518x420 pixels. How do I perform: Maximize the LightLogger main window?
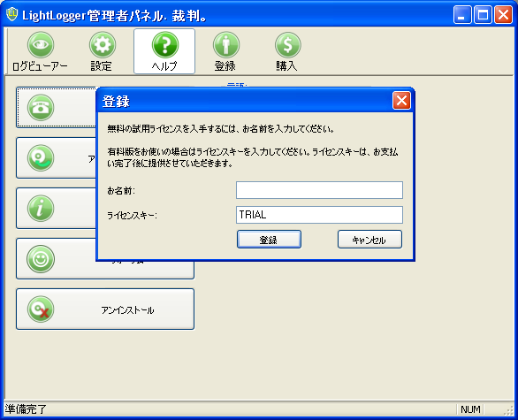click(x=483, y=15)
